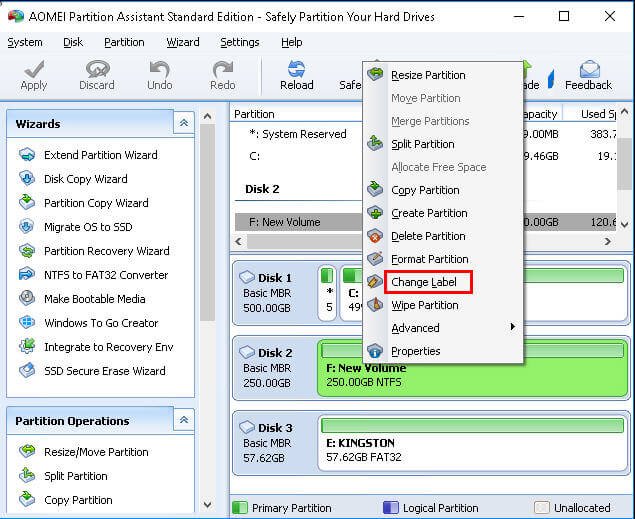Image resolution: width=635 pixels, height=519 pixels.
Task: Click the Format Partition context menu icon
Action: 375,259
